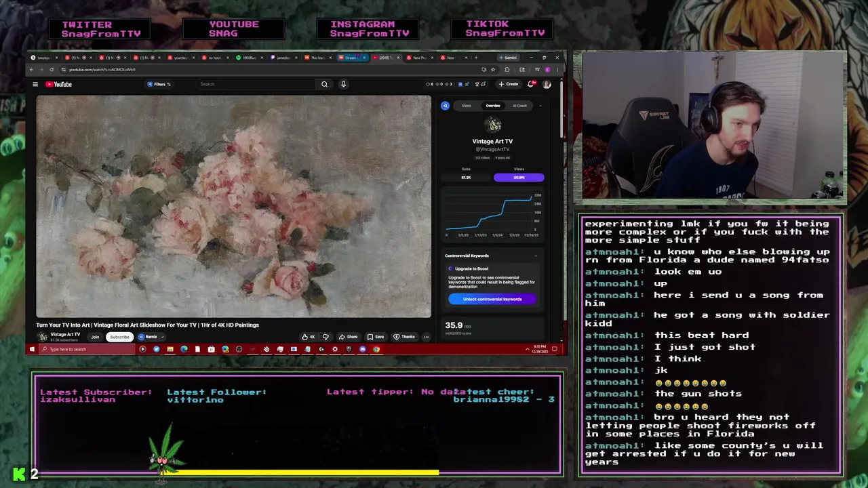This screenshot has height=488, width=868.
Task: Click the Join channel button
Action: [95, 337]
